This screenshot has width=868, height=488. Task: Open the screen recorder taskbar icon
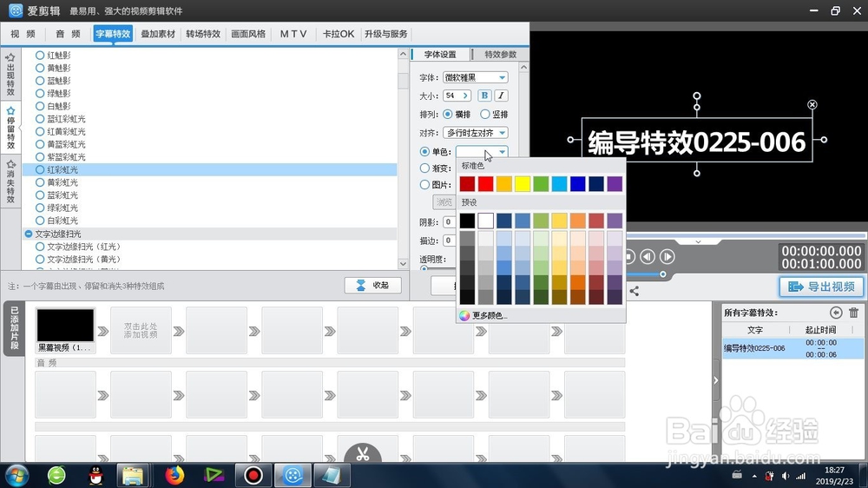pos(253,475)
